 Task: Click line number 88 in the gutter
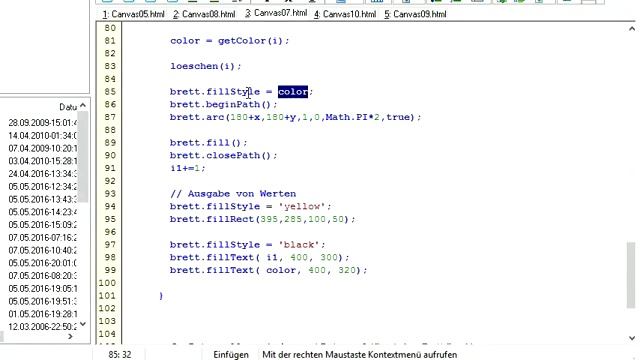[110, 130]
